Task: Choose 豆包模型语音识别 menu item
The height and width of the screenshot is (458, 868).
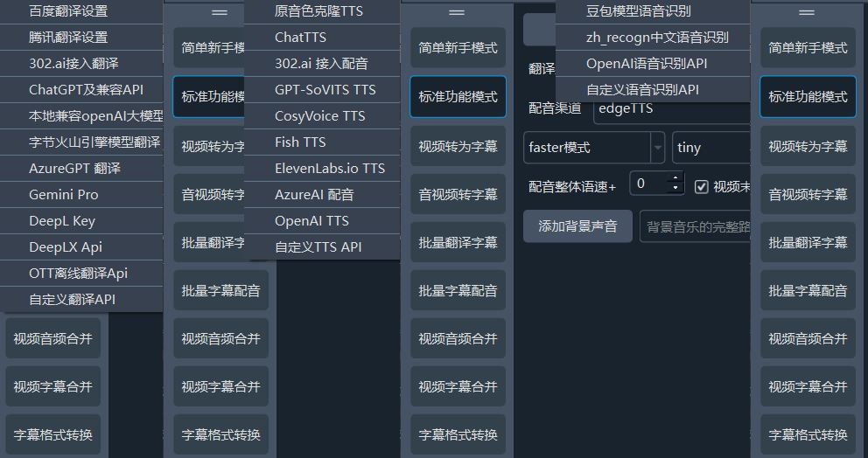Action: 638,11
